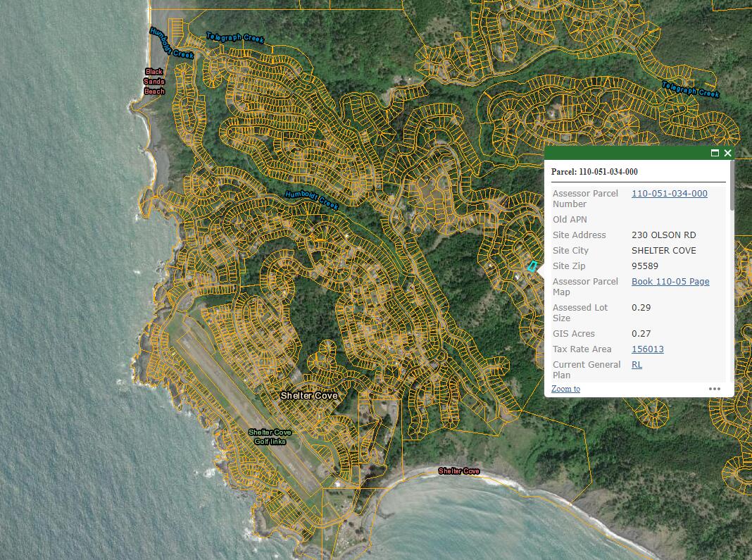Click the Shelter Cove Golf links label
Viewport: 752px width, 560px height.
coord(270,437)
